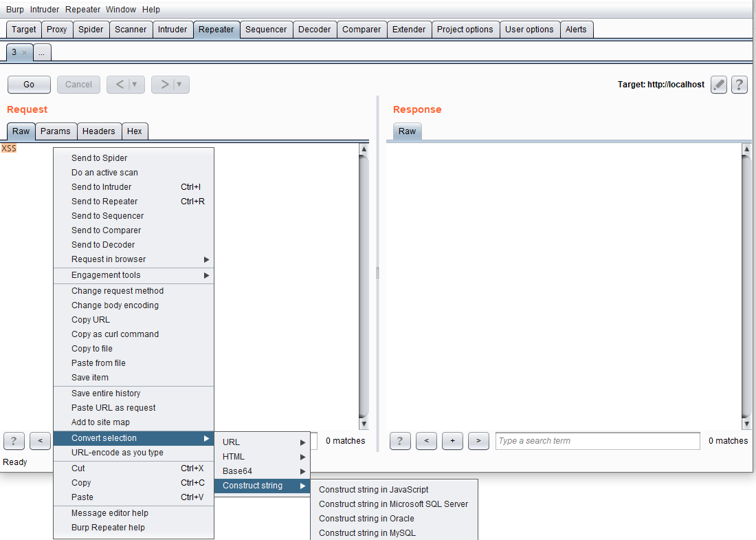Go to previous match in response search
756x540 pixels.
coord(426,440)
